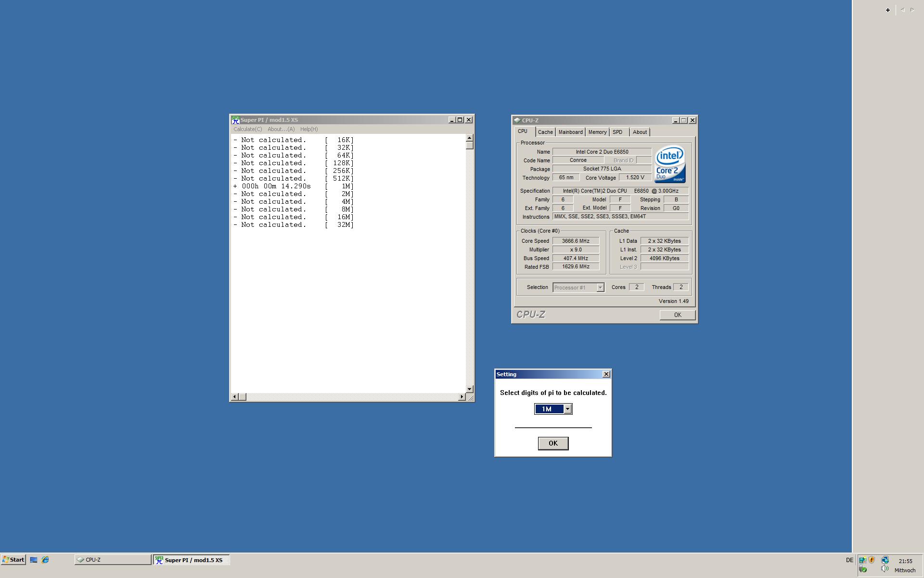Click the DE language indicator

pyautogui.click(x=849, y=560)
